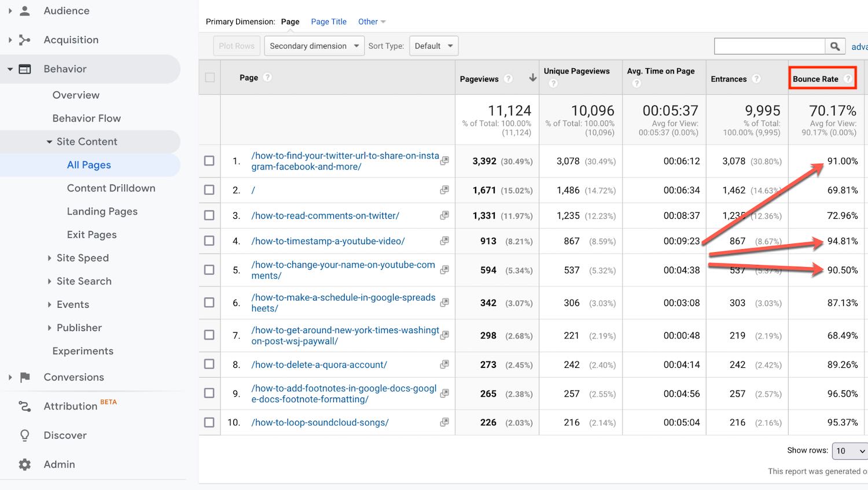
Task: Click the help icon beside Page header
Action: coord(267,77)
